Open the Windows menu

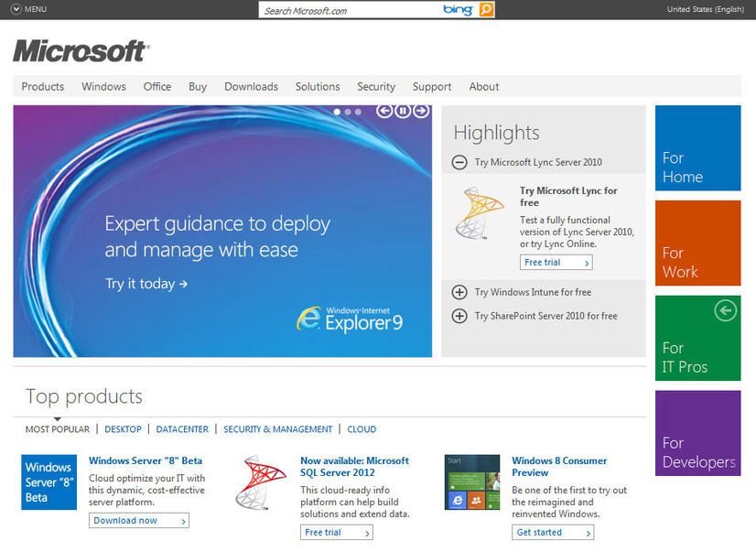[x=103, y=87]
